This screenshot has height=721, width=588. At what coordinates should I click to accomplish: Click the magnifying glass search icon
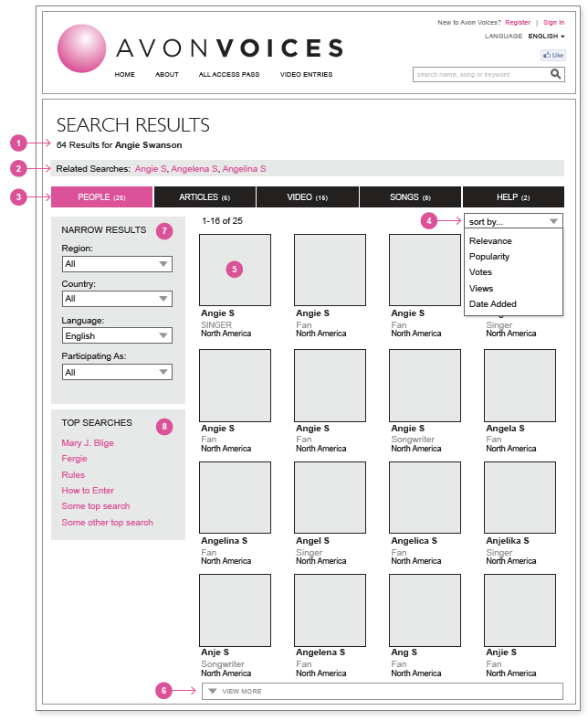point(555,74)
